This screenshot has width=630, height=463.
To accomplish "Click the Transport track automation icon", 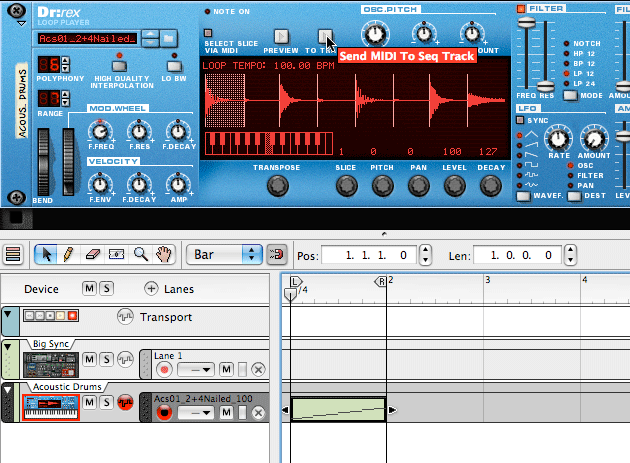I will tap(125, 317).
